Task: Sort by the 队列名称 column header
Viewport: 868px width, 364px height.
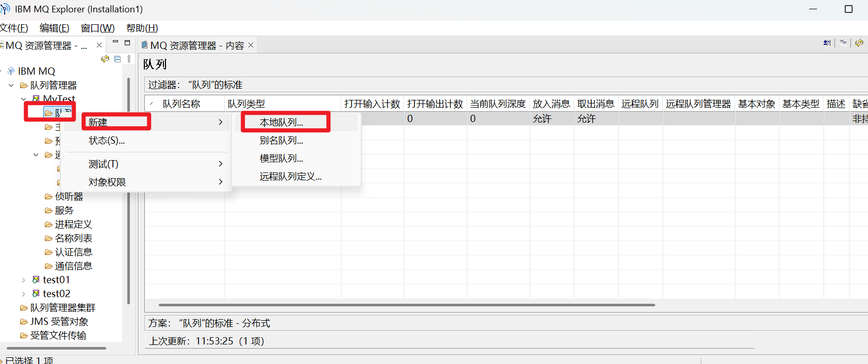Action: coord(185,103)
